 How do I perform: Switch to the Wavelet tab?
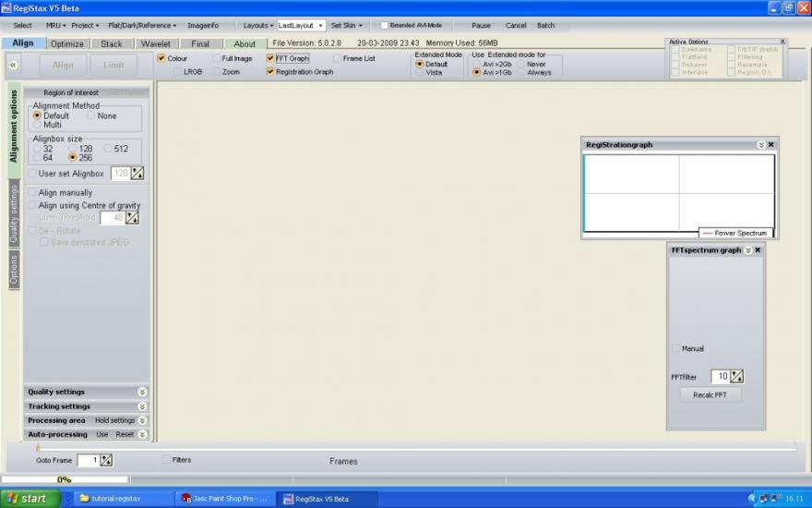(x=155, y=44)
